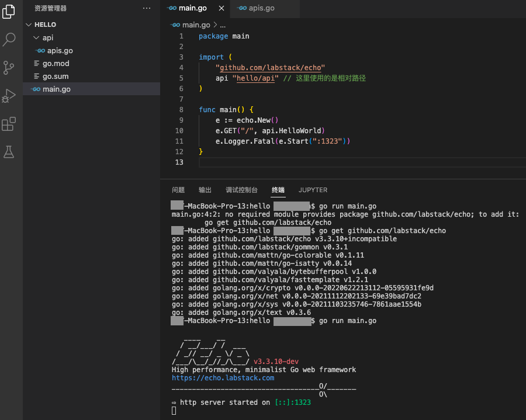The image size is (526, 420).
Task: Click the Go file icon beside main.go in explorer
Action: tap(36, 89)
